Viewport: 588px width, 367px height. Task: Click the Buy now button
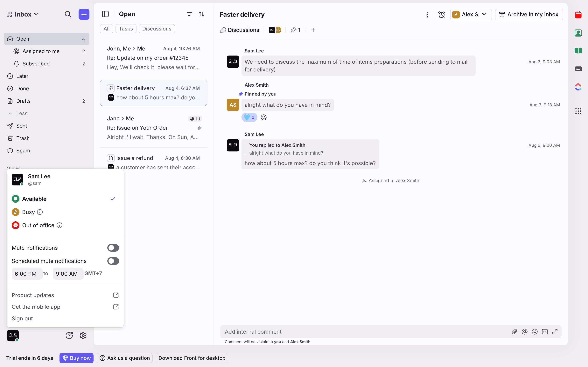point(76,358)
